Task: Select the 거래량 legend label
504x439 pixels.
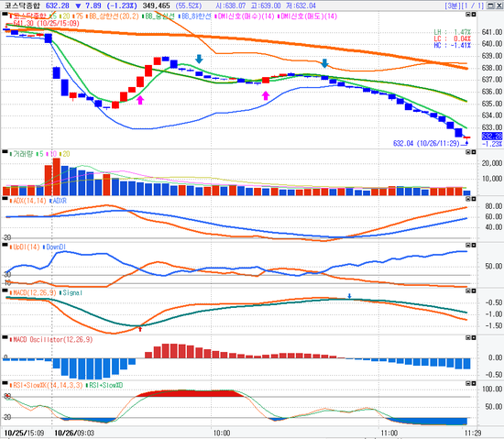Action: coord(23,154)
